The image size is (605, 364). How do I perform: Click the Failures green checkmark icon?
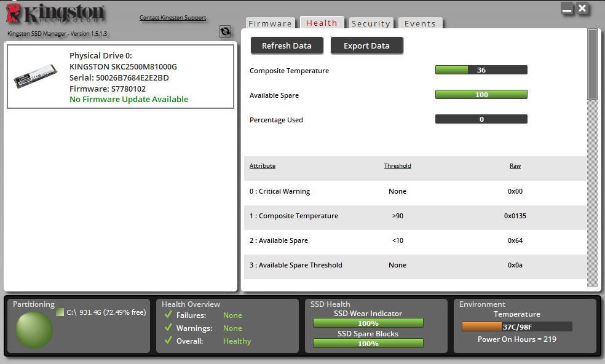[x=168, y=315]
